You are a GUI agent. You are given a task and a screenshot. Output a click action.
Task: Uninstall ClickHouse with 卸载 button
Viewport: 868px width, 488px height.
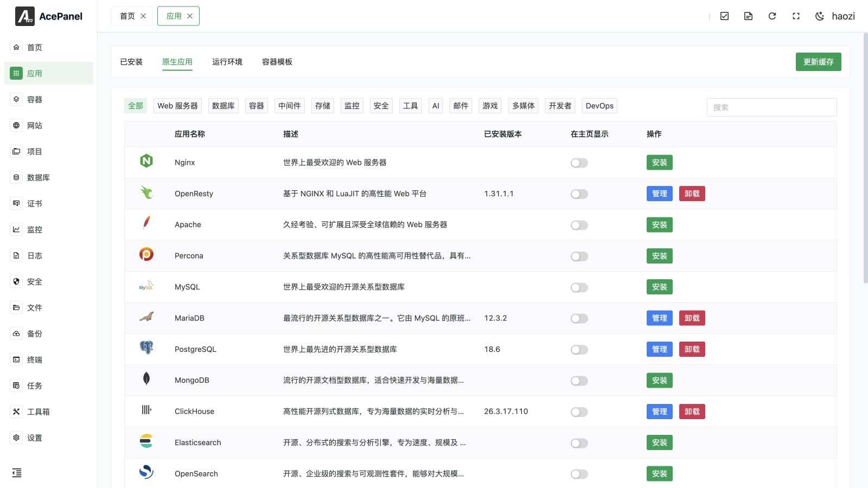[x=692, y=412]
